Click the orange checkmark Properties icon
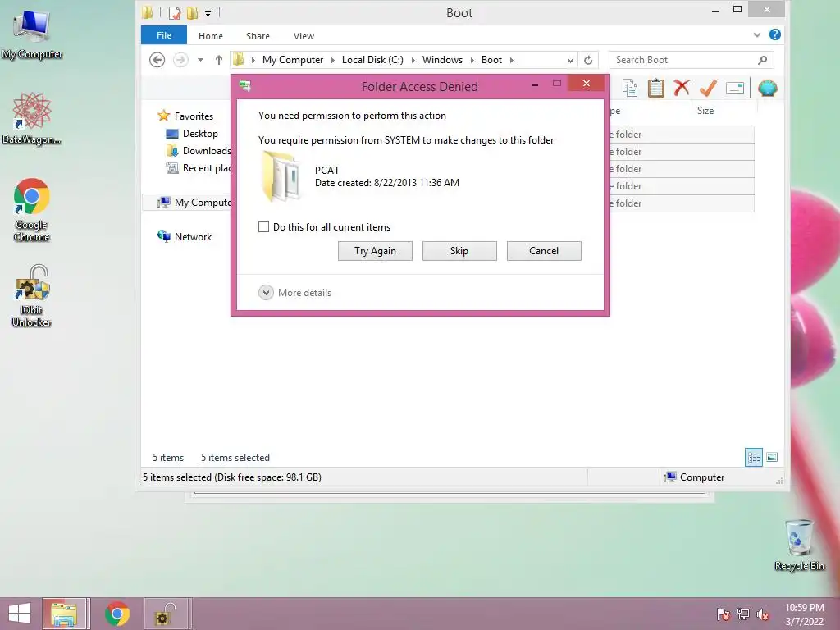 (x=708, y=88)
